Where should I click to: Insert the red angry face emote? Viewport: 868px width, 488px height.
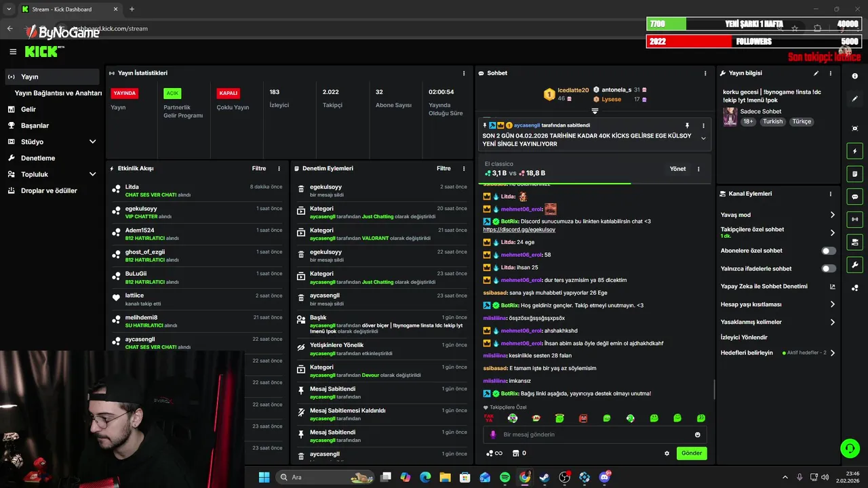point(583,418)
